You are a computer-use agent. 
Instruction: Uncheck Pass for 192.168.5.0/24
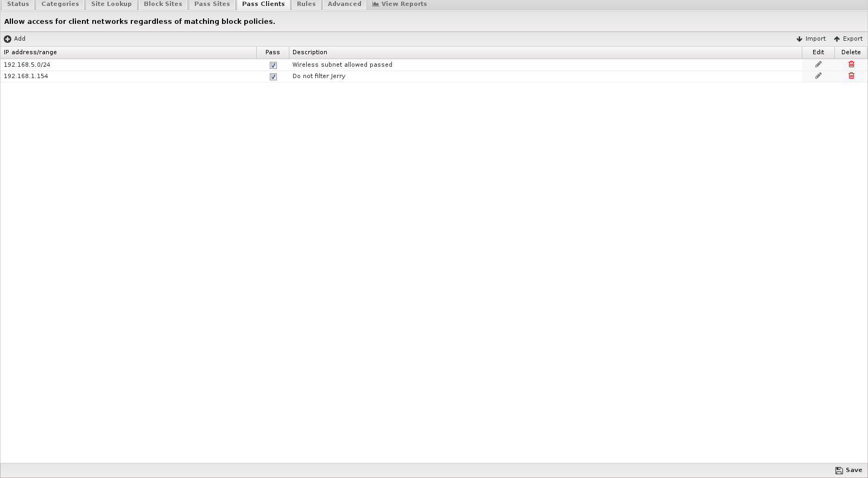click(x=273, y=65)
